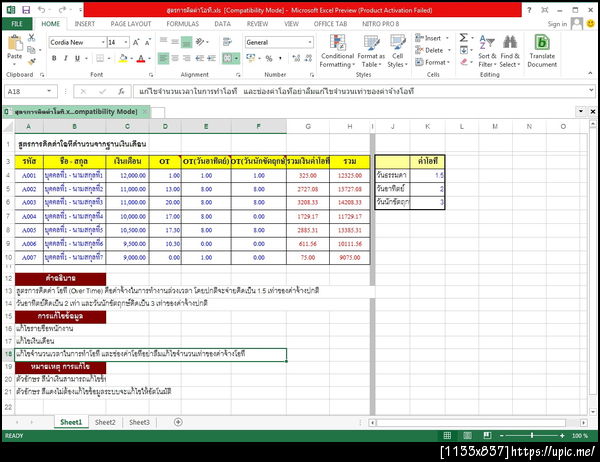600x462 pixels.
Task: Open Cell Styles gallery
Action: [398, 51]
